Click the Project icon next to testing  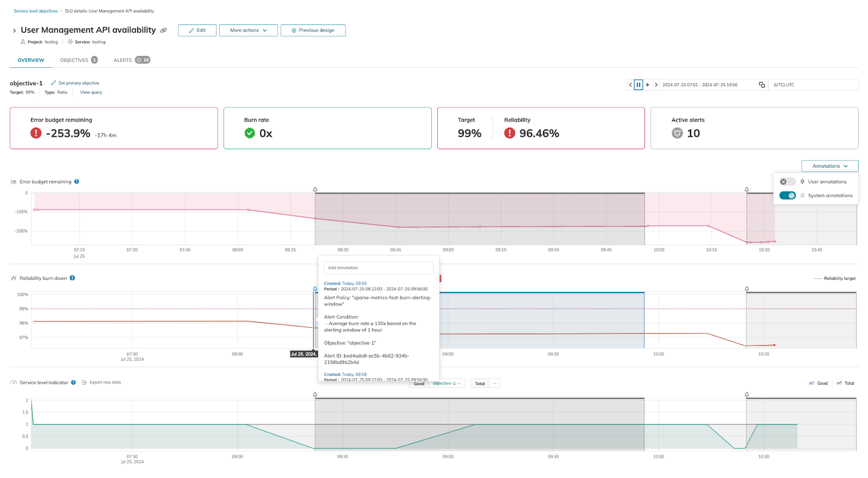(x=23, y=42)
